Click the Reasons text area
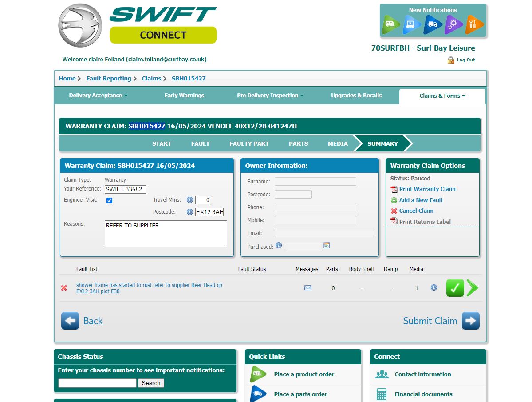Image resolution: width=532 pixels, height=402 pixels. (166, 234)
